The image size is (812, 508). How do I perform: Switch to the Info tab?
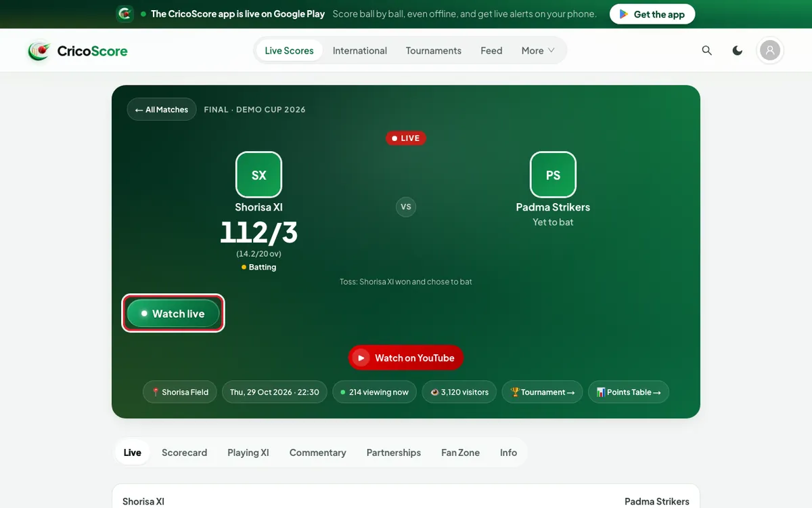[509, 452]
